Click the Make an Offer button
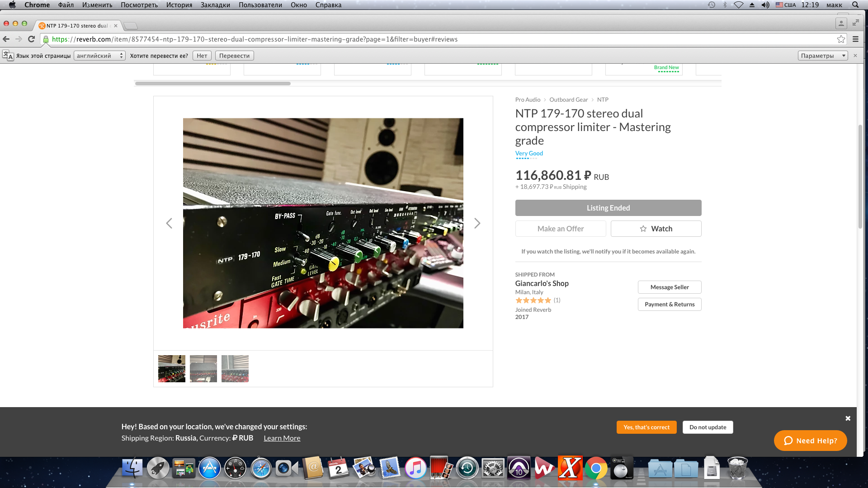The image size is (868, 488). pos(561,229)
